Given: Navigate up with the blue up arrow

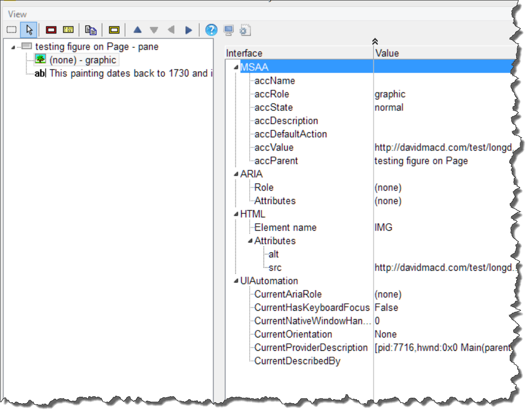Looking at the screenshot, I should click(x=137, y=30).
